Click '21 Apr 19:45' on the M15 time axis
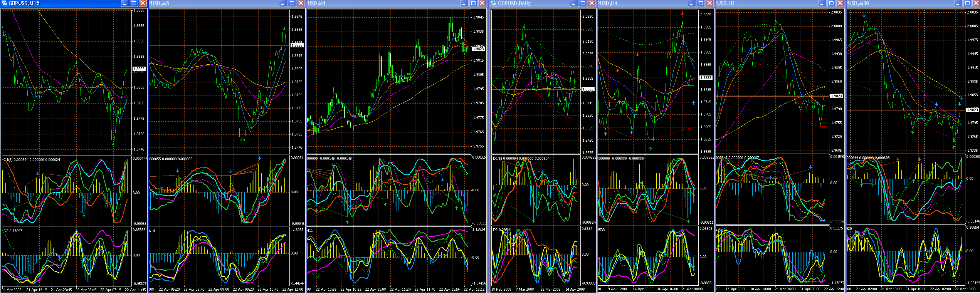980x293 pixels. pos(37,290)
